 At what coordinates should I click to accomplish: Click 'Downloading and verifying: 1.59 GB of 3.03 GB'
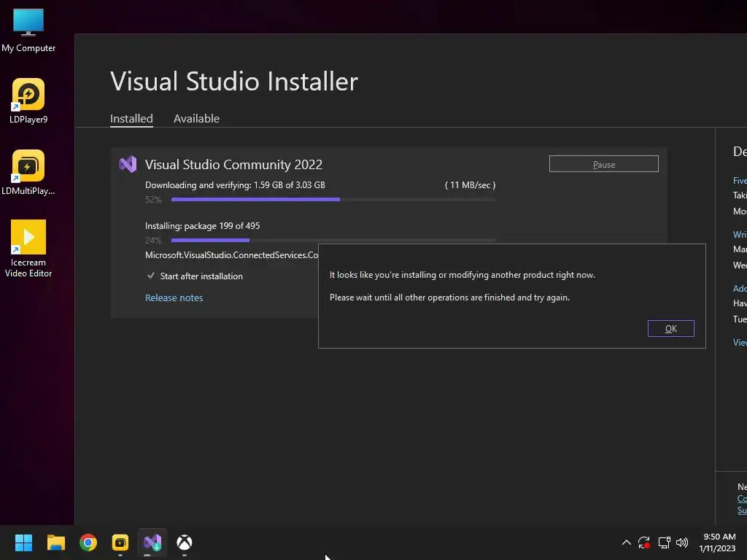235,184
